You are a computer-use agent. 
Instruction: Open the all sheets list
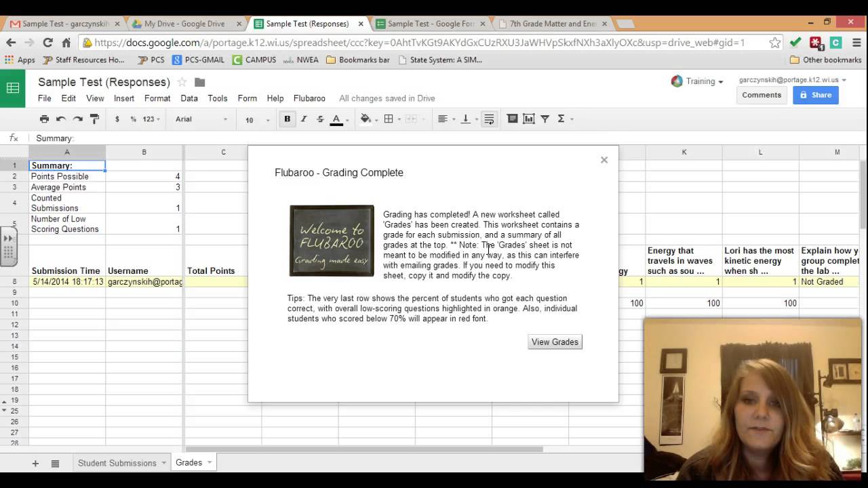click(56, 463)
